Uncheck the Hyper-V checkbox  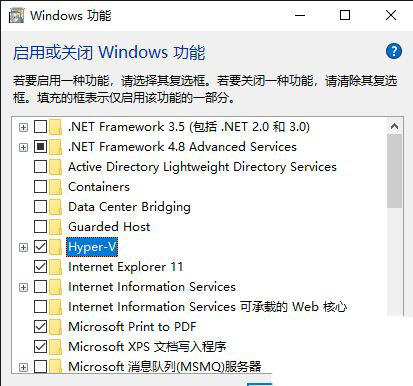(x=40, y=247)
